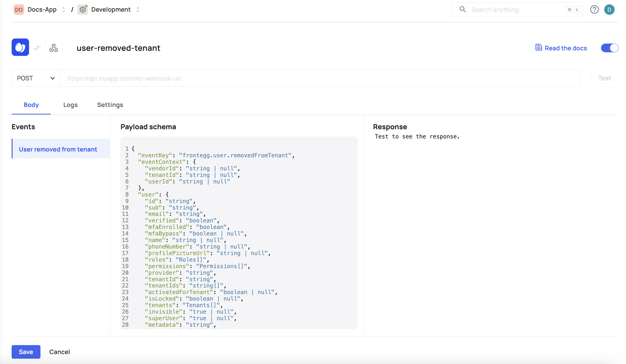Open the POST method dropdown
Screen dimensions: 626x364
click(36, 78)
